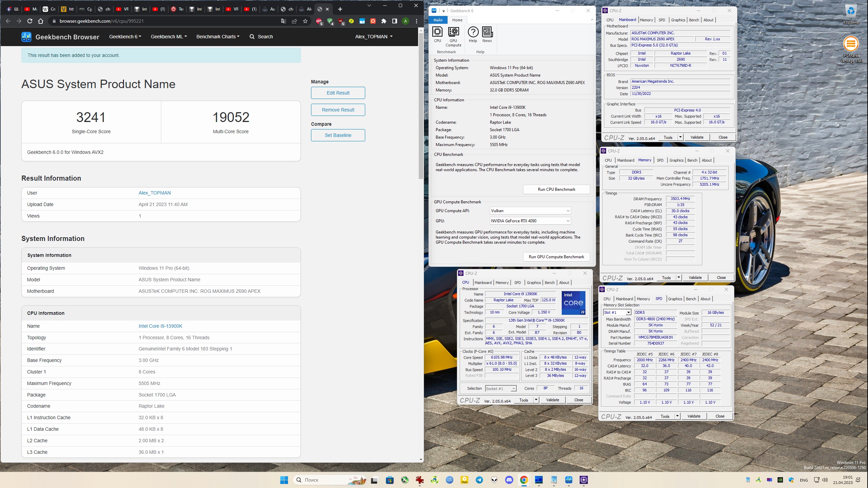
Task: Share this page from address bar
Action: [x=294, y=21]
